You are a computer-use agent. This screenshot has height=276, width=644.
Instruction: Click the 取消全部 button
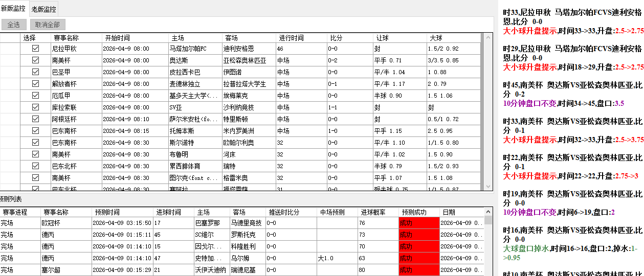[48, 25]
